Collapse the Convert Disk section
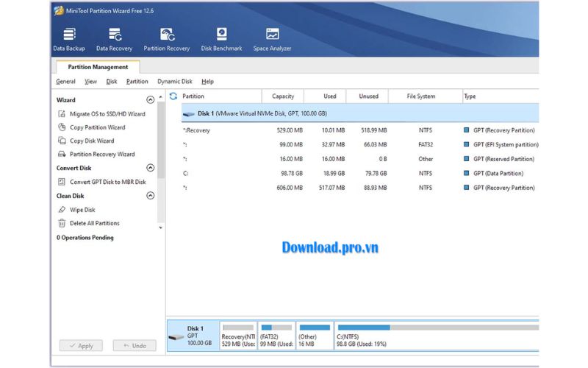 [x=151, y=168]
